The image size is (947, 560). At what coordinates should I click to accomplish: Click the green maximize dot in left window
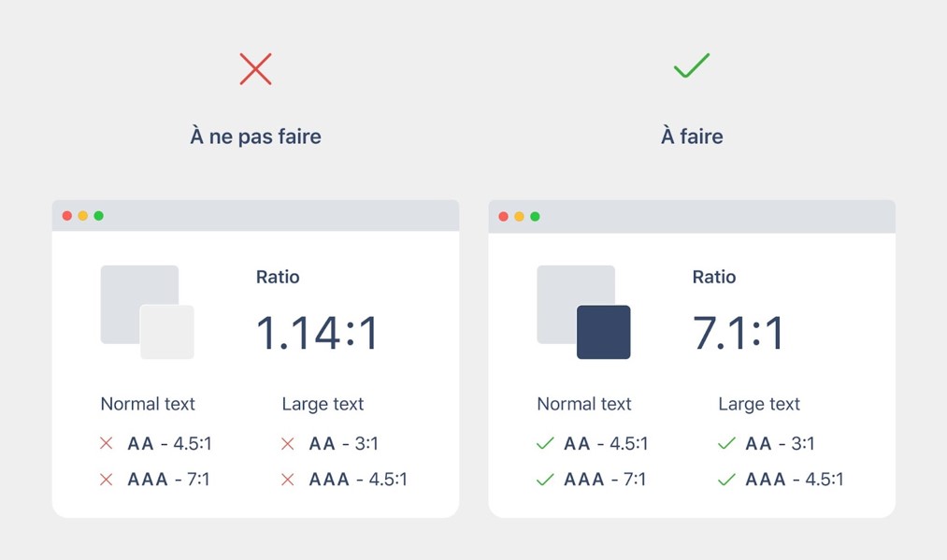coord(99,216)
